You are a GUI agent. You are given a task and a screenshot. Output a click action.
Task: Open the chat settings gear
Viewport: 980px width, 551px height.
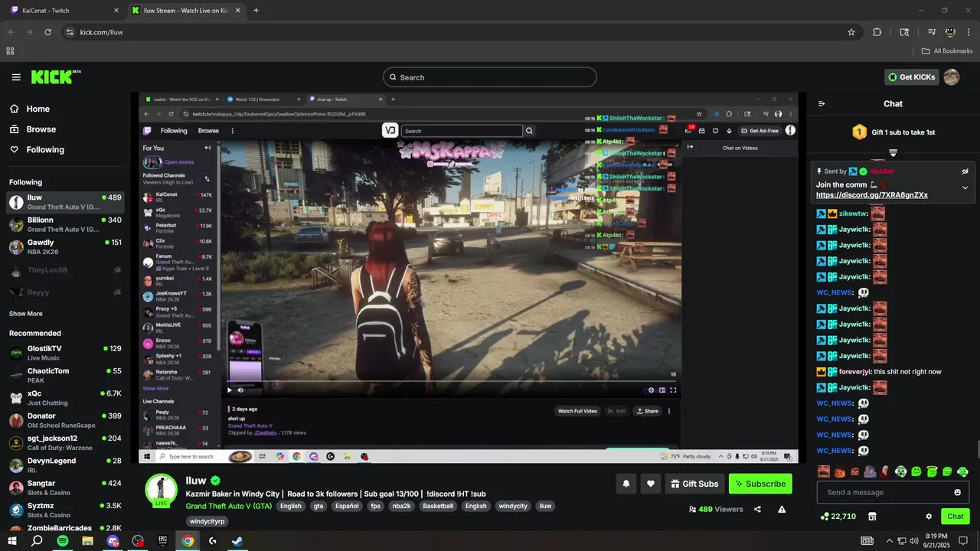[x=929, y=517]
